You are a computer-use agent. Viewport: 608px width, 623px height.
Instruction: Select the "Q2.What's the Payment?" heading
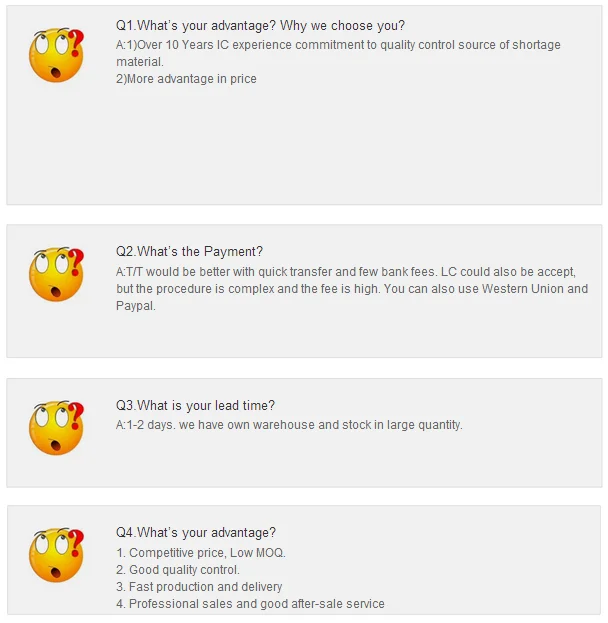point(189,251)
